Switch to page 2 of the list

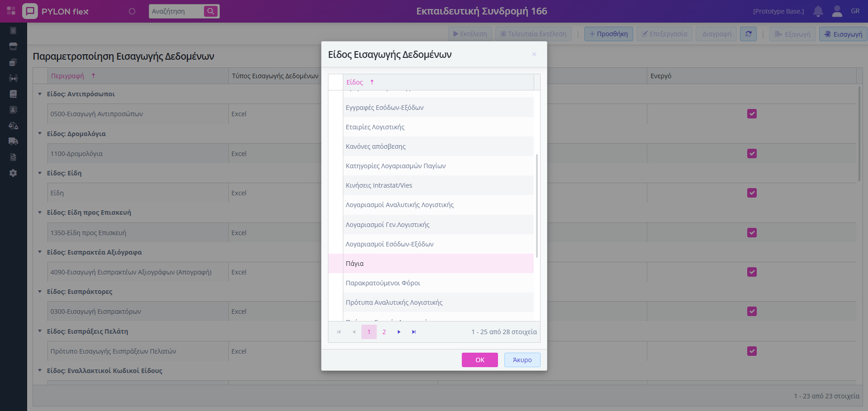tap(384, 332)
